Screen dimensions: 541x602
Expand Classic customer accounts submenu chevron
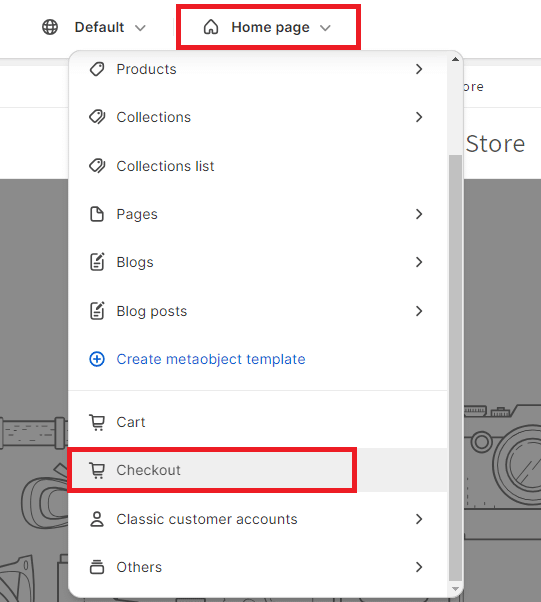pyautogui.click(x=419, y=519)
